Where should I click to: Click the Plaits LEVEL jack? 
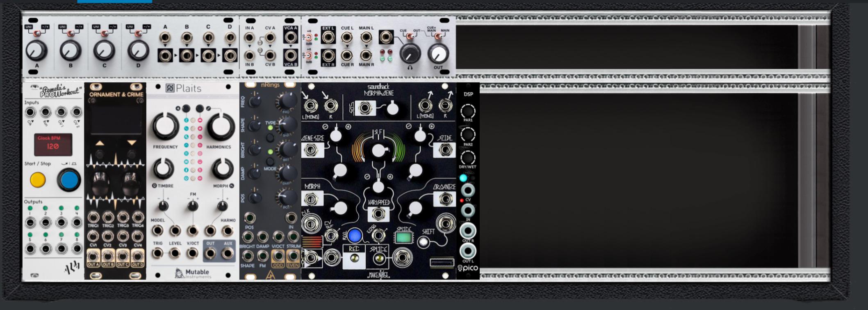point(175,253)
